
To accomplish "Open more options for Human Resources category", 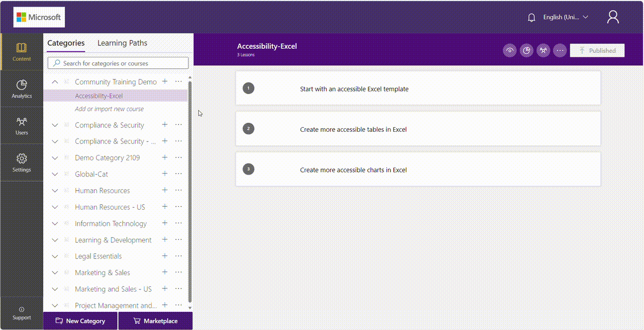I will pos(178,190).
